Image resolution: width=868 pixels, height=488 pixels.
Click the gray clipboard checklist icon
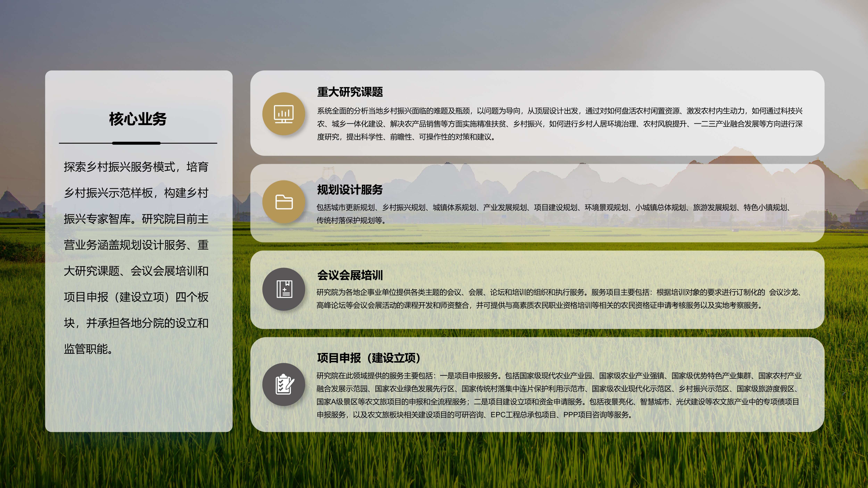click(283, 384)
